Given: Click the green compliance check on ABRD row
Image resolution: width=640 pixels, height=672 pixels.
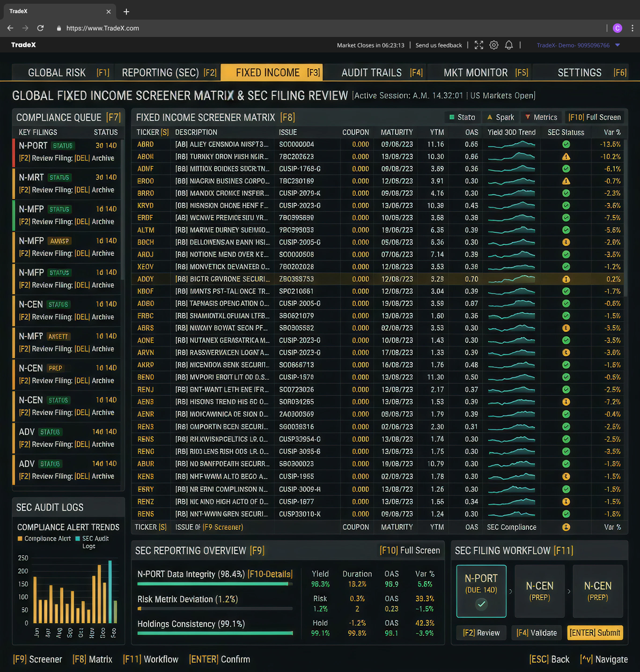Looking at the screenshot, I should point(566,144).
